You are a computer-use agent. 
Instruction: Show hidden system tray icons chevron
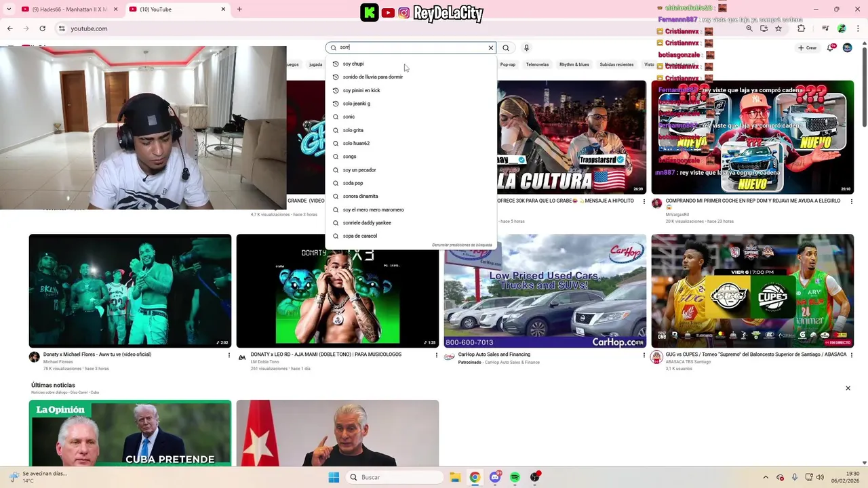[x=766, y=477]
